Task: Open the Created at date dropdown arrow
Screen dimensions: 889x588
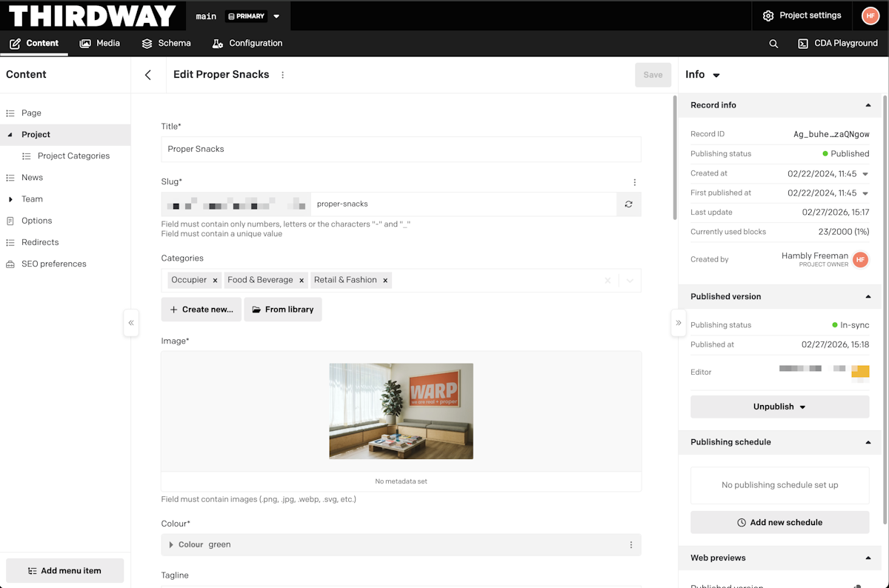Action: coord(865,174)
